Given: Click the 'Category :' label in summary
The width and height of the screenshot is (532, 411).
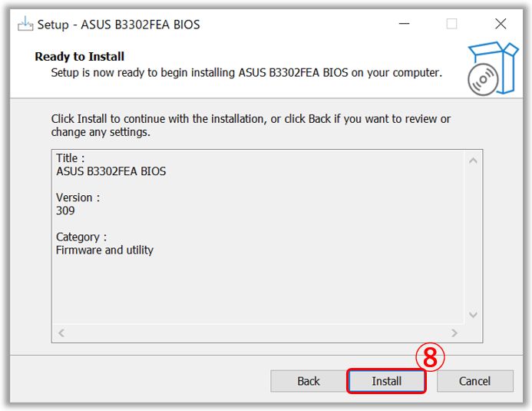Looking at the screenshot, I should [81, 237].
